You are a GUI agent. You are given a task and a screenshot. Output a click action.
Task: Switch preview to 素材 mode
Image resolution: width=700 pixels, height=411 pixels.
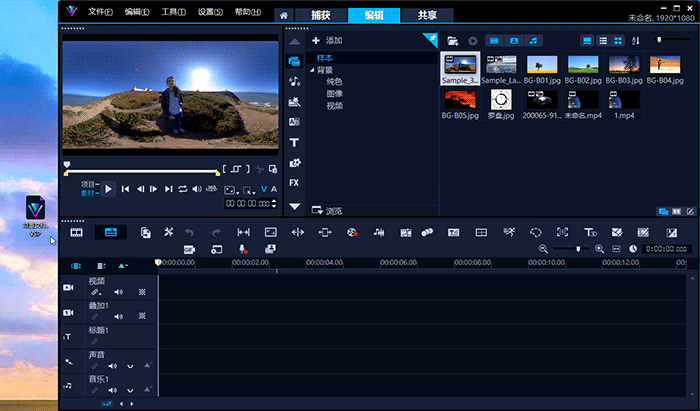tap(89, 193)
